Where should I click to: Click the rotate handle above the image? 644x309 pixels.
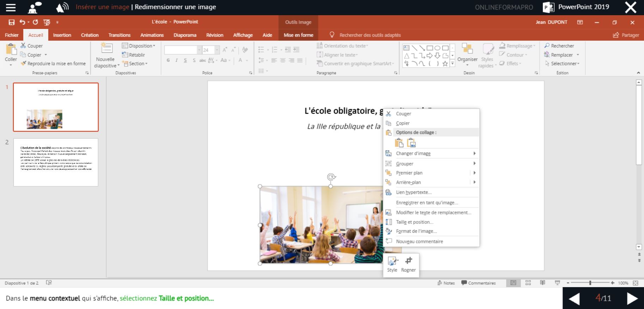point(331,177)
